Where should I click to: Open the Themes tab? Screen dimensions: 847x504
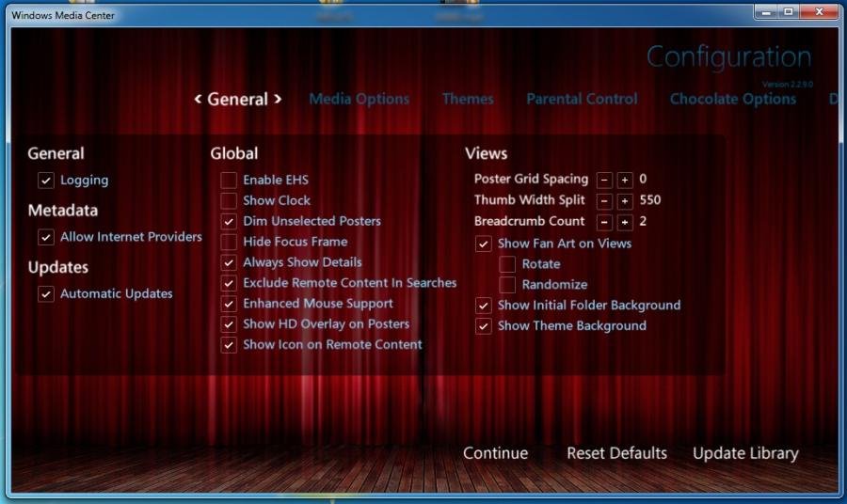point(468,99)
